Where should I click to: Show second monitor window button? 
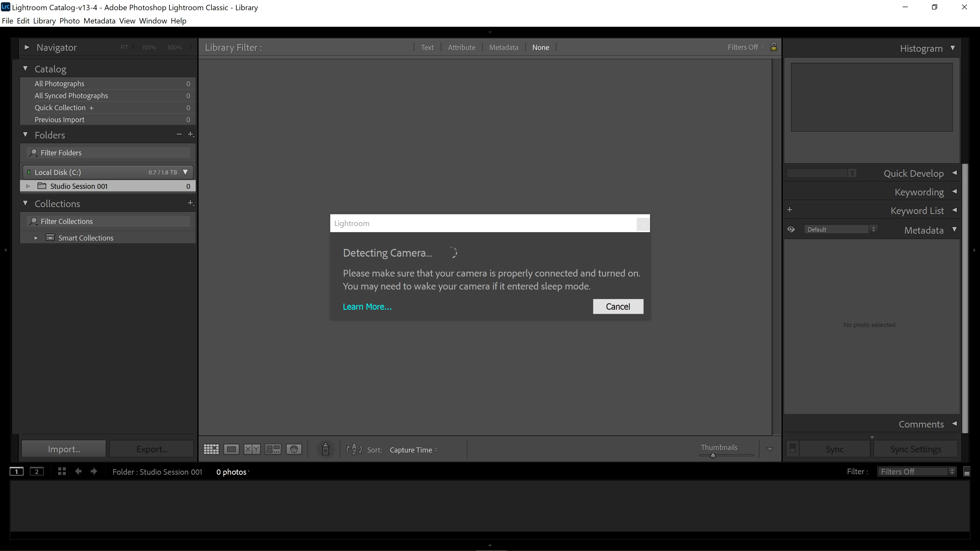pos(36,471)
